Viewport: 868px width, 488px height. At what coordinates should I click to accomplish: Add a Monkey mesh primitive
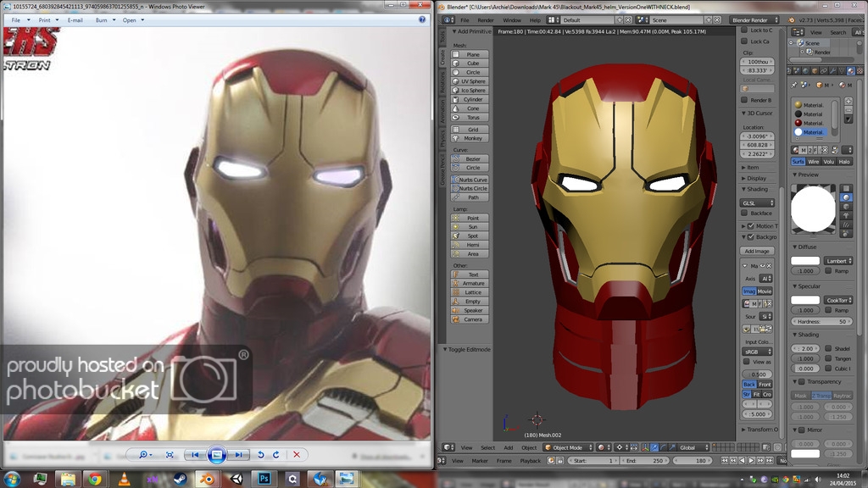coord(470,138)
